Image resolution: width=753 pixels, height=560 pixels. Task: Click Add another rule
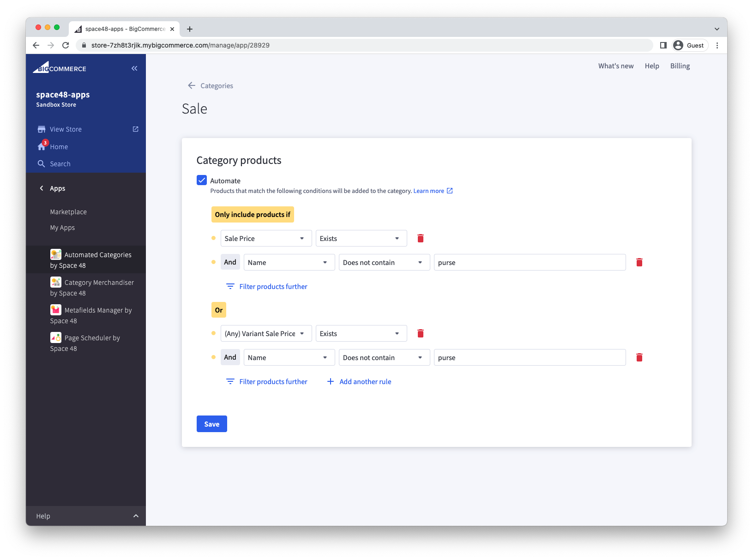point(359,381)
